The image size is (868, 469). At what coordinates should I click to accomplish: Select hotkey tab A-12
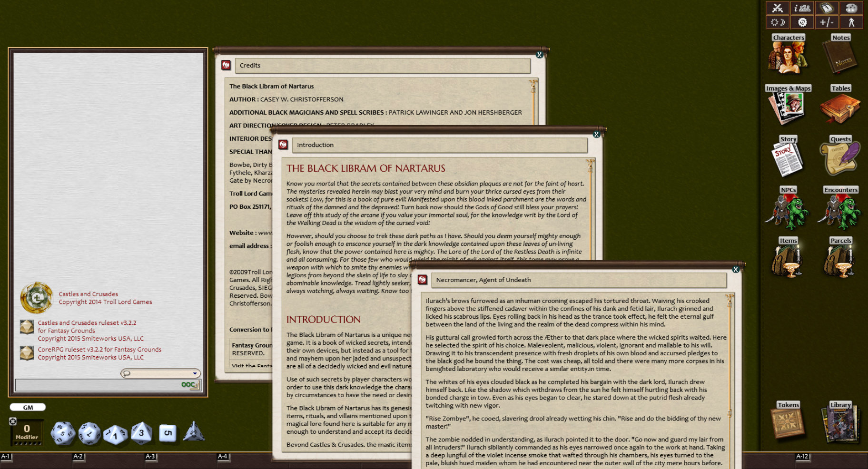coord(803,456)
